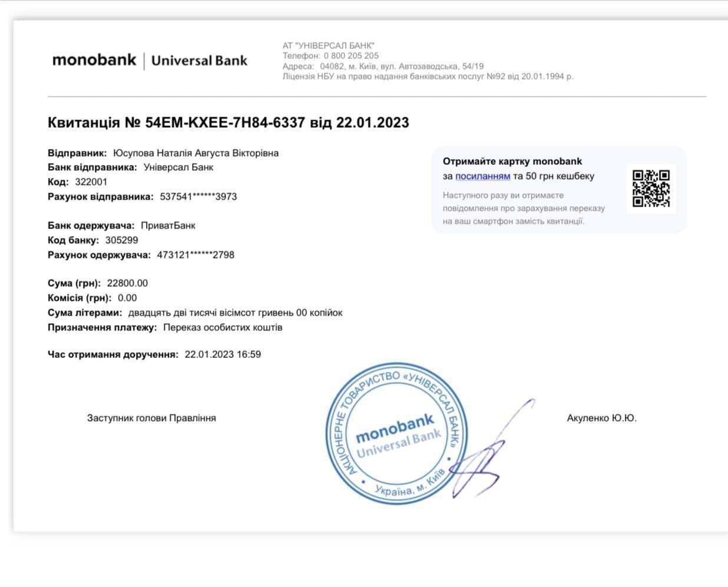Click the "Банк одержувача:" label
The image size is (728, 587).
click(91, 225)
